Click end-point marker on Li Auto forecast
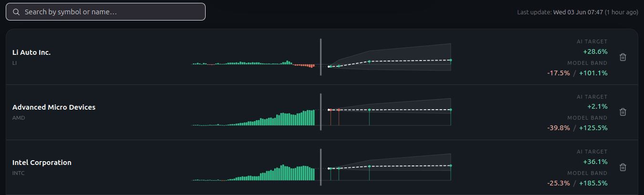Viewport: 644px width, 195px height. (451, 60)
